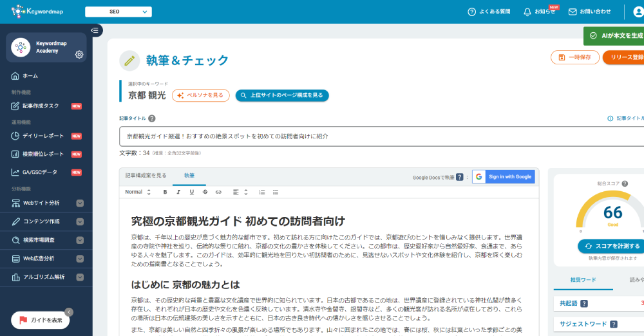Screen dimensions: 644x336
Task: Expand the 共起語 section row
Action: pos(599,304)
